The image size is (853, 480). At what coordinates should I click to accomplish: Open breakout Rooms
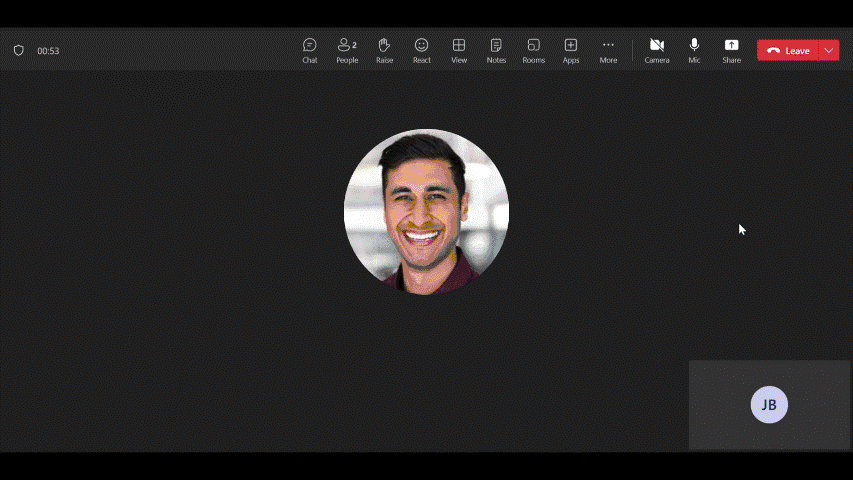[533, 51]
